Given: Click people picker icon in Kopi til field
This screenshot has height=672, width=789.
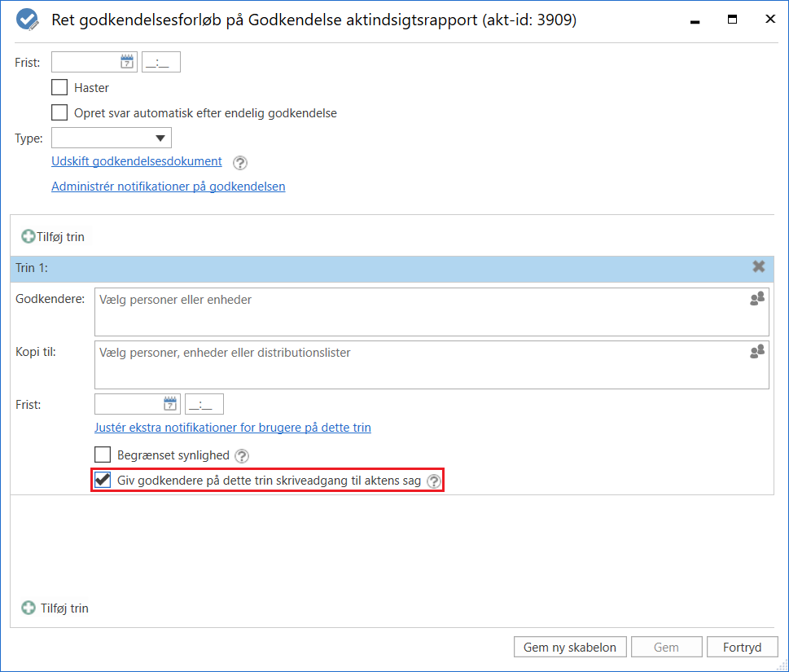Looking at the screenshot, I should click(757, 352).
